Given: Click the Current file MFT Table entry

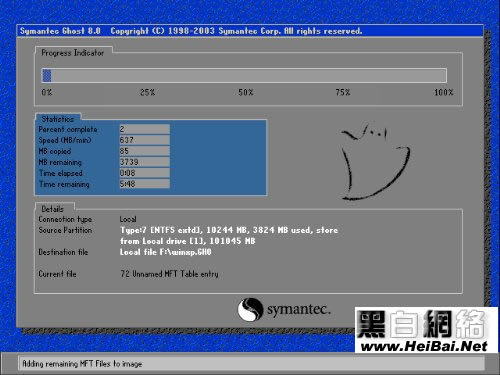Looking at the screenshot, I should click(x=169, y=274).
